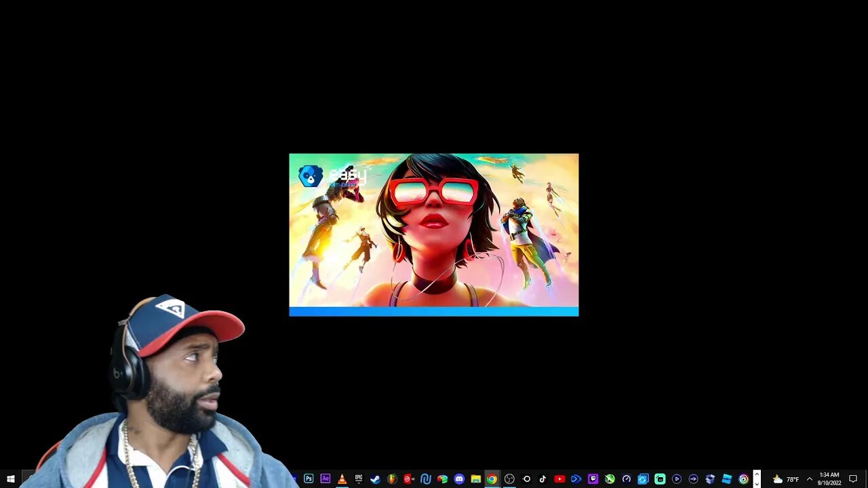Open the weather widget showing 78°F

pos(786,479)
